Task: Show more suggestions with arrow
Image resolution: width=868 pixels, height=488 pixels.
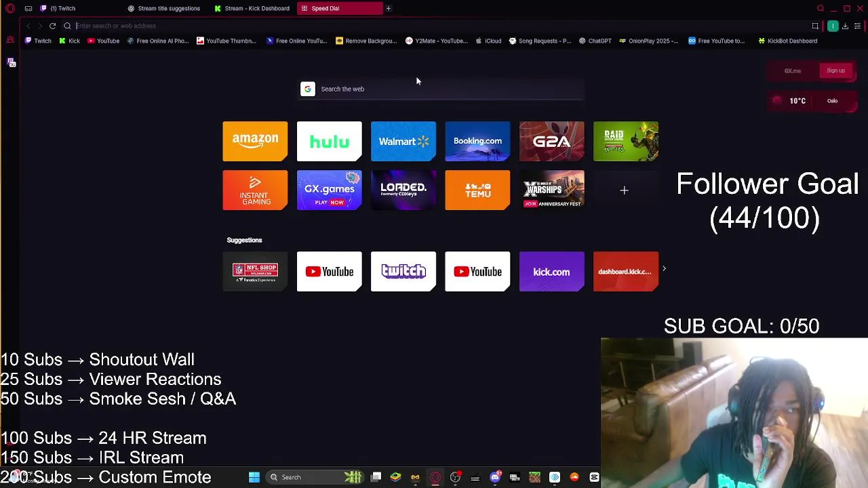Action: (x=664, y=269)
